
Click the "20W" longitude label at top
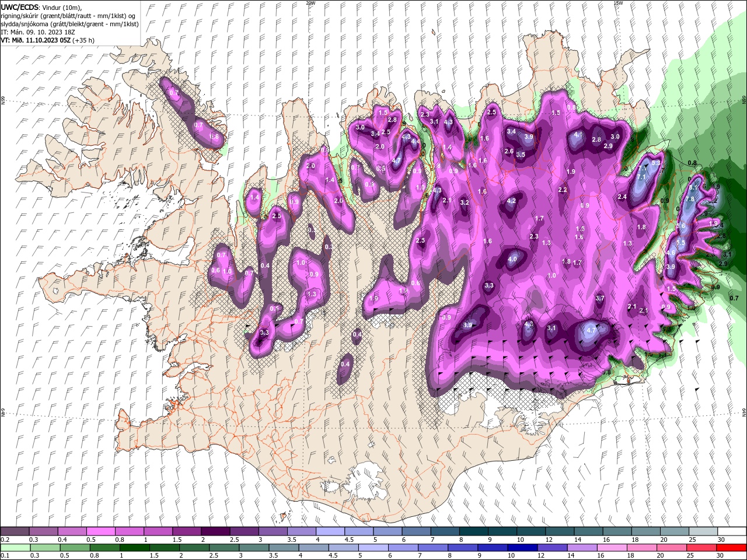(x=310, y=3)
